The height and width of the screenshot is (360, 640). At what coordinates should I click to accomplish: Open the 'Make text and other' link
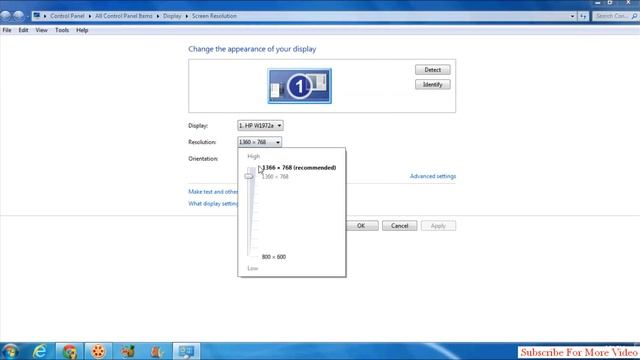pyautogui.click(x=213, y=192)
